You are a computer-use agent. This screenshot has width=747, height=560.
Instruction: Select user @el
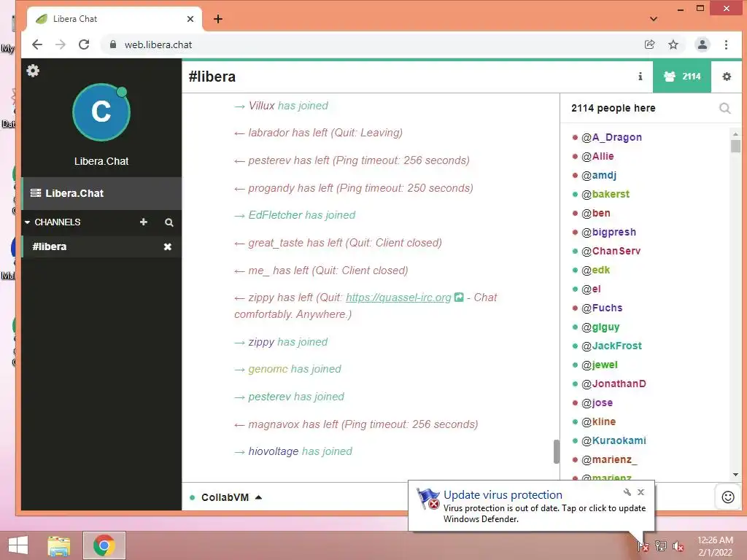coord(591,289)
